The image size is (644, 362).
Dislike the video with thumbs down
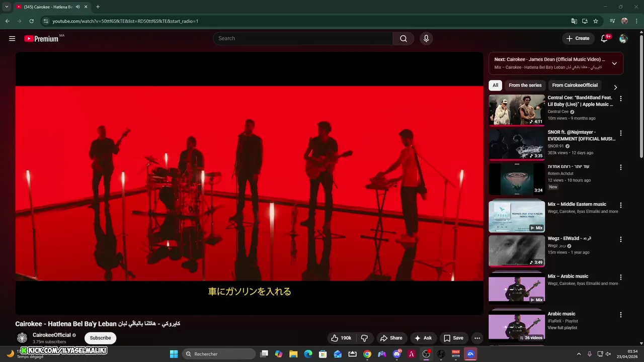tap(365, 338)
